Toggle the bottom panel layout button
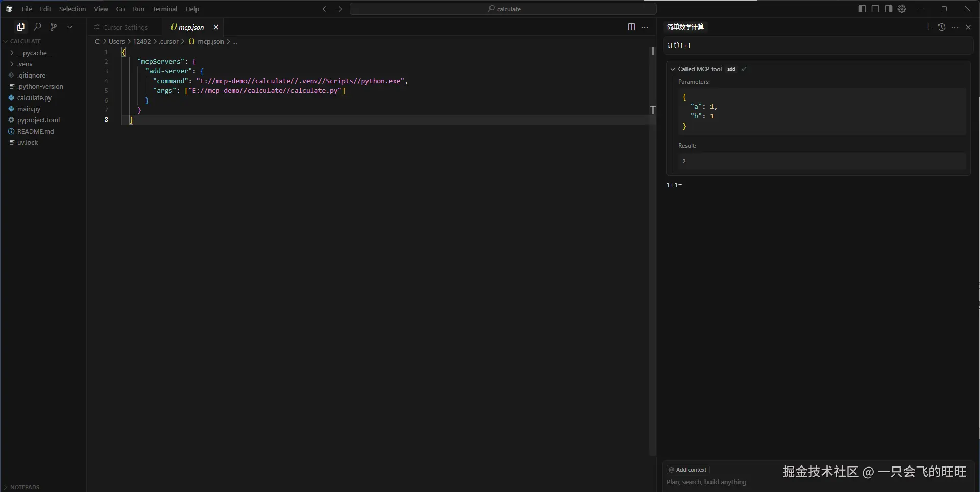The height and width of the screenshot is (492, 980). (875, 9)
